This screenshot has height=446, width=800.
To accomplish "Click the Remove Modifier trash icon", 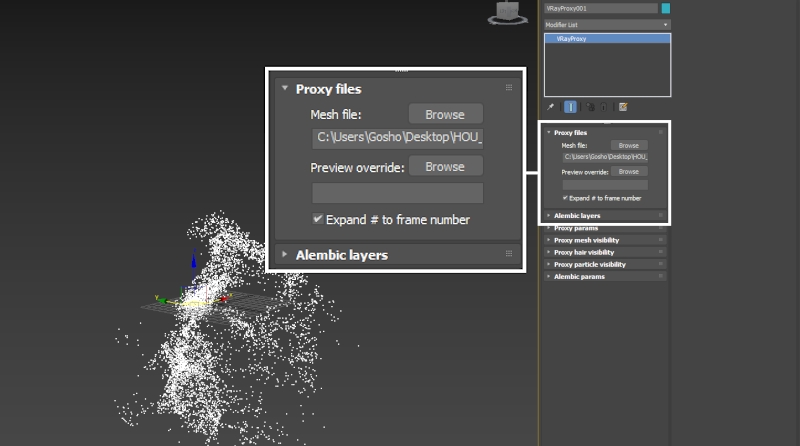I will pos(604,106).
